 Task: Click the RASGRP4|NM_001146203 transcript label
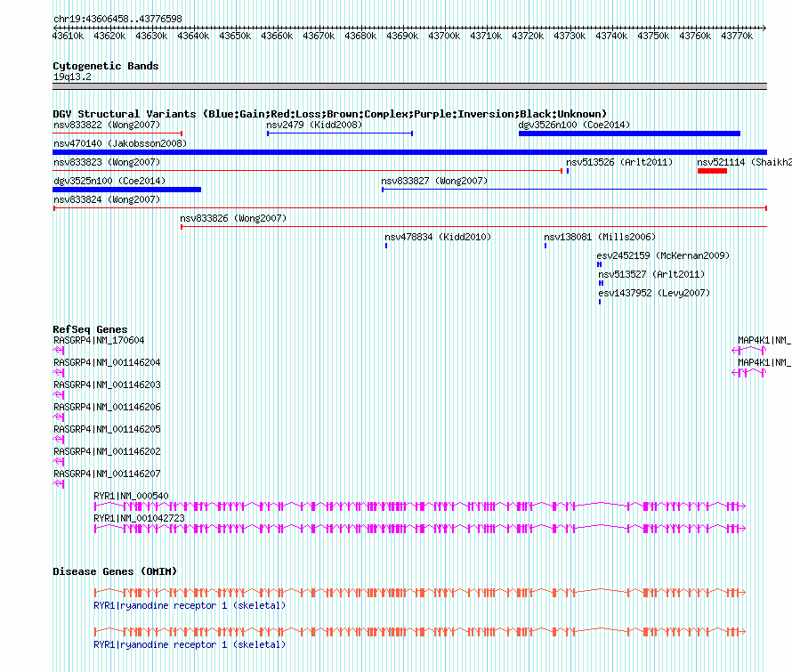[107, 385]
